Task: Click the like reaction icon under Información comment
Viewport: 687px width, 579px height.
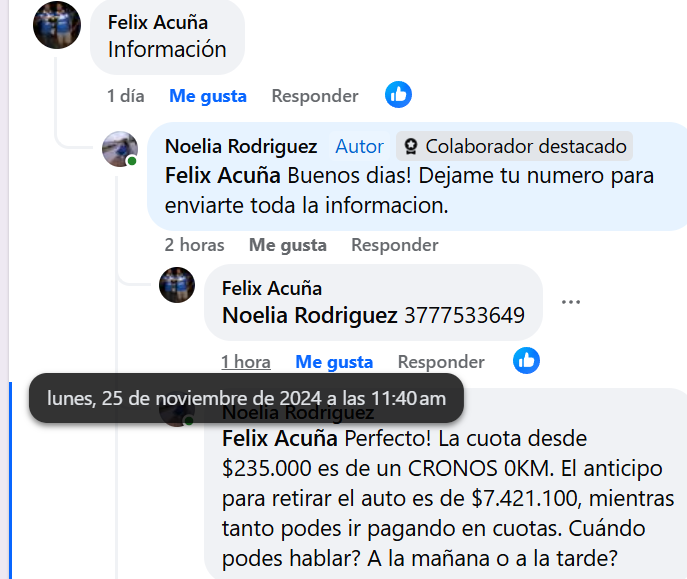Action: pos(398,95)
